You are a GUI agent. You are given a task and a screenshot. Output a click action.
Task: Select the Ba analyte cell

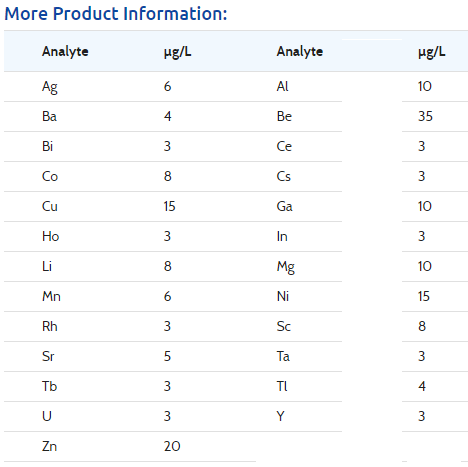tap(49, 116)
